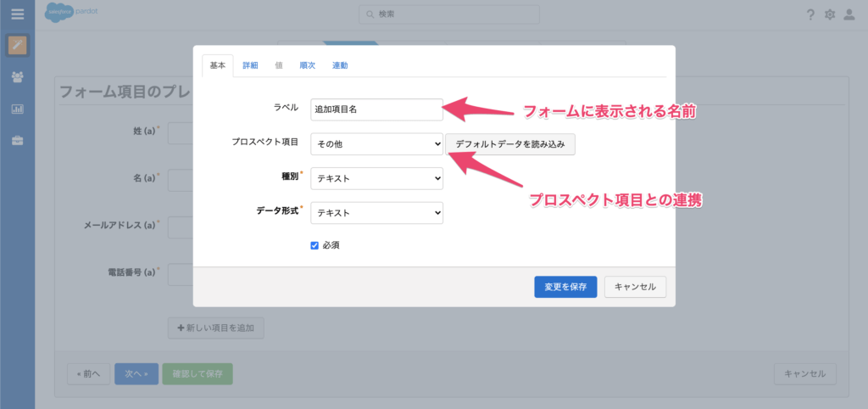Open the データ形式 dropdown

(376, 212)
